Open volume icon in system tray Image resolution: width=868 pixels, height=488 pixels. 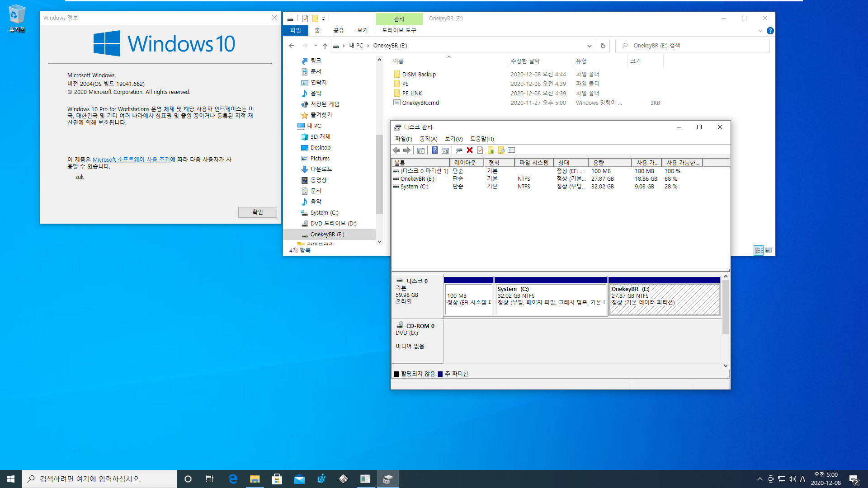click(792, 479)
